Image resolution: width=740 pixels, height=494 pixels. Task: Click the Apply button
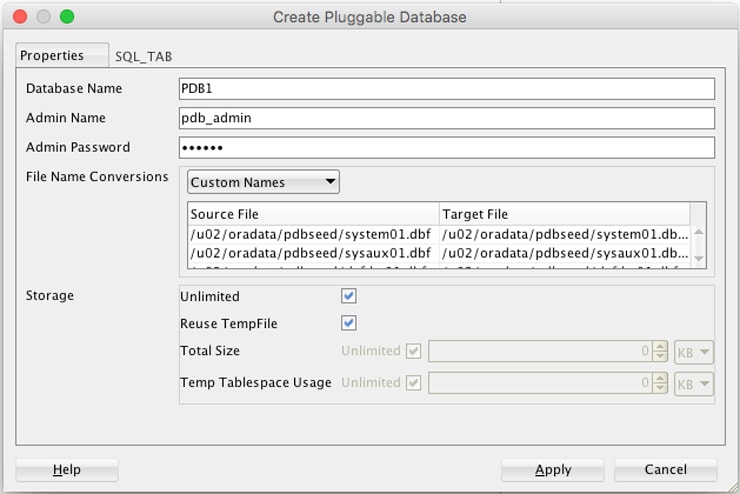[x=552, y=470]
